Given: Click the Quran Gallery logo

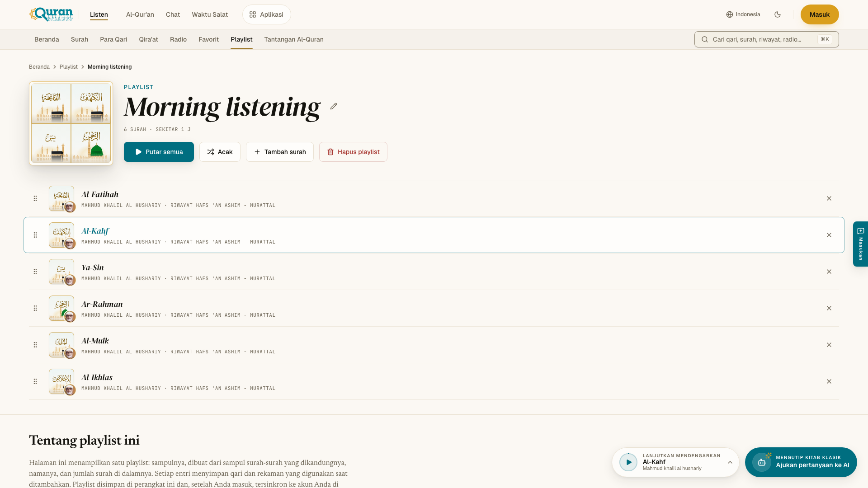Looking at the screenshot, I should click(51, 14).
